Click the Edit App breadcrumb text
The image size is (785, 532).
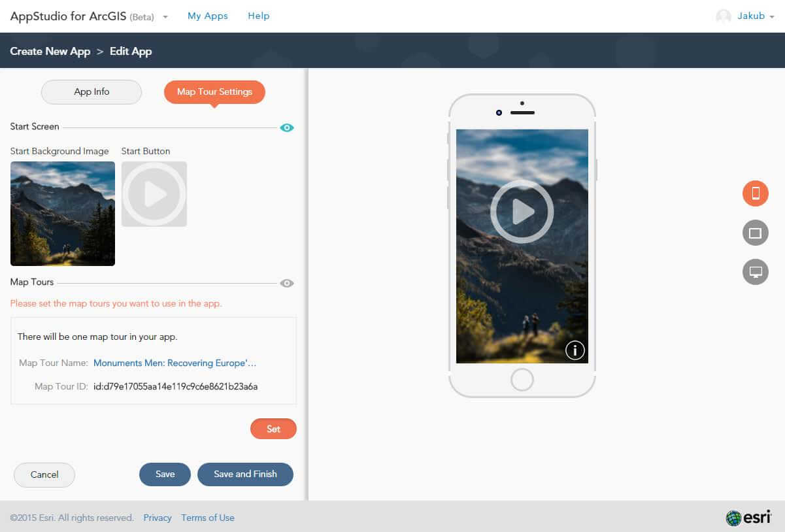point(131,51)
